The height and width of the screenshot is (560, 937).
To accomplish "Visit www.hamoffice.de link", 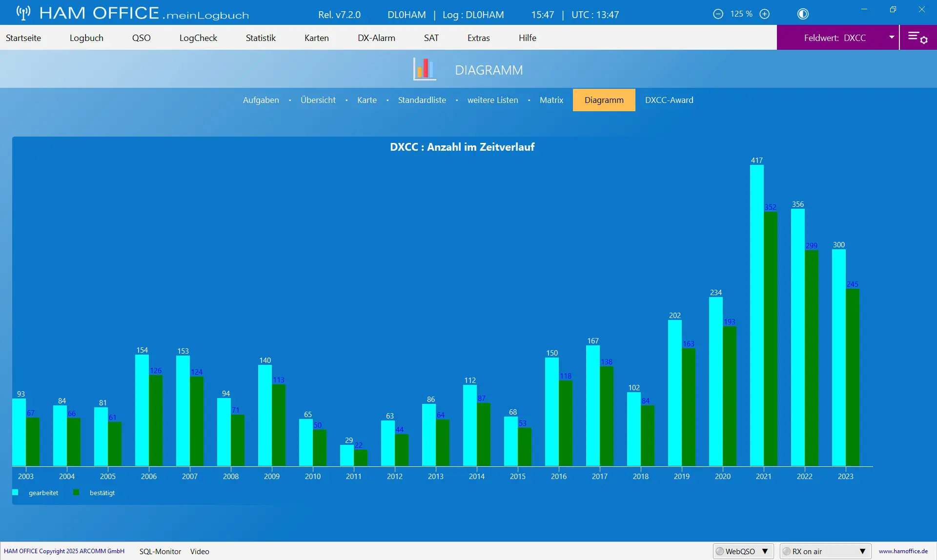I will click(903, 551).
